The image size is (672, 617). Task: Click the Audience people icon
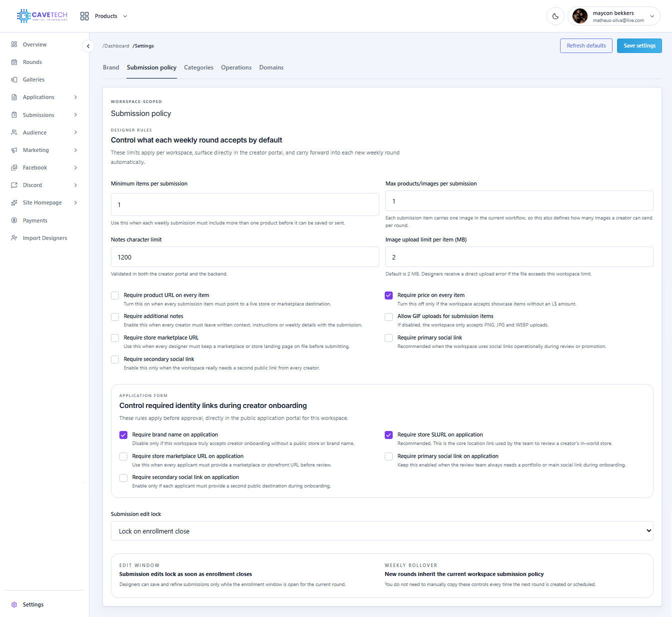pyautogui.click(x=14, y=132)
